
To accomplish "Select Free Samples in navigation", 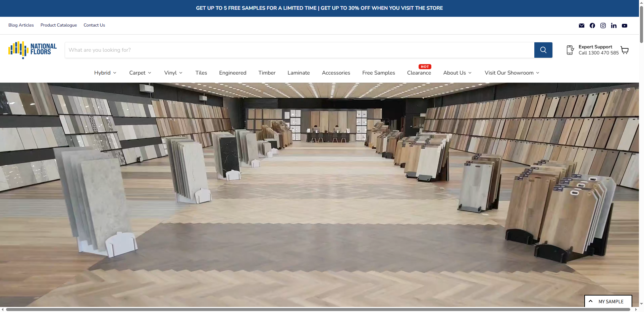I will pos(378,73).
